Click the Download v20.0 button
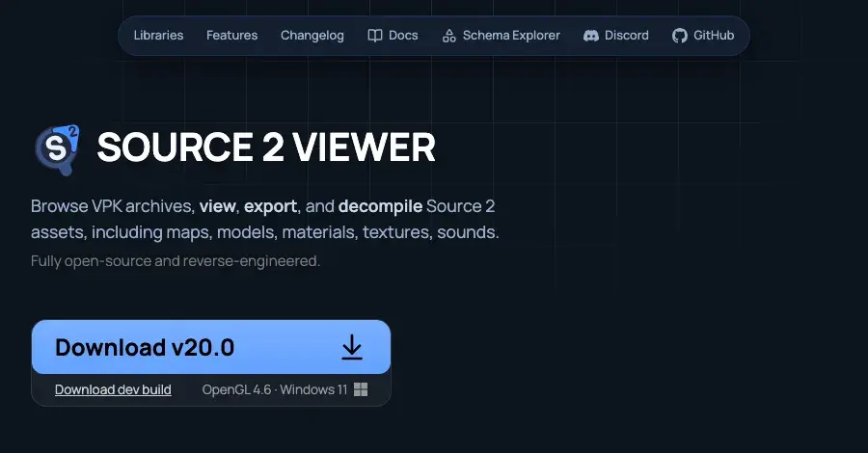Viewport: 868px width, 453px height. coord(211,347)
